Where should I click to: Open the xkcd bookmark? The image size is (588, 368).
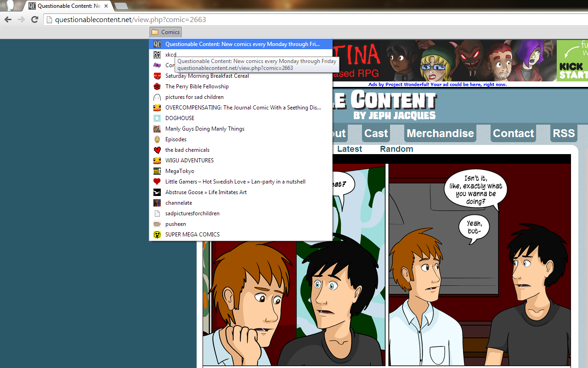point(170,54)
